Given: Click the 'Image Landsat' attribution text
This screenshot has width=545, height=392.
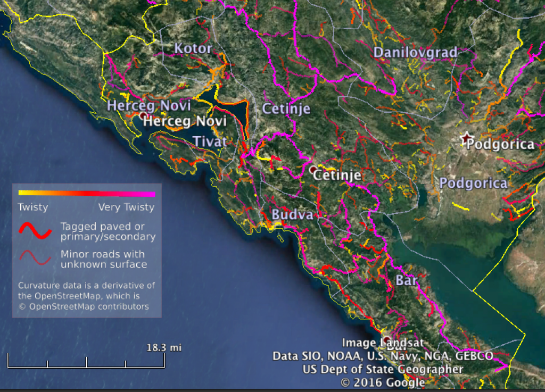Looking at the screenshot, I should pyautogui.click(x=383, y=343).
